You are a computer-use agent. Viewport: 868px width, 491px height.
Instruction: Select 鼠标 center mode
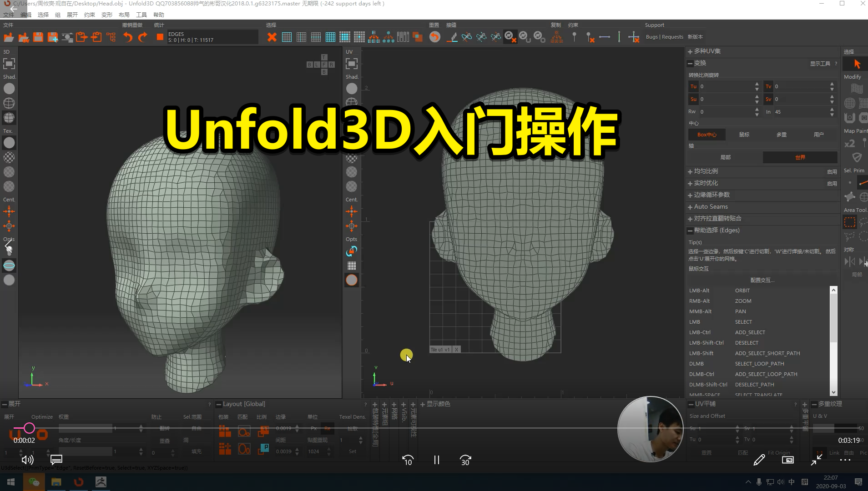click(744, 135)
